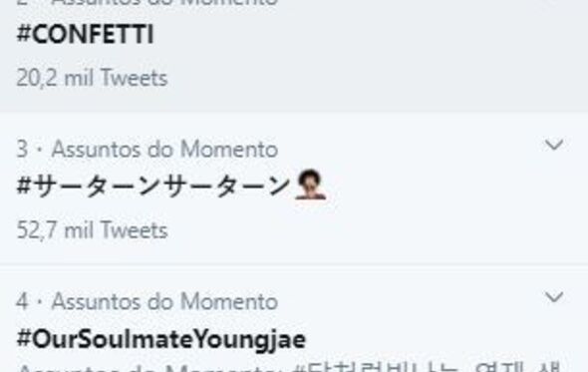
Task: Select the 20,2 mil Tweets count
Action: [x=92, y=78]
